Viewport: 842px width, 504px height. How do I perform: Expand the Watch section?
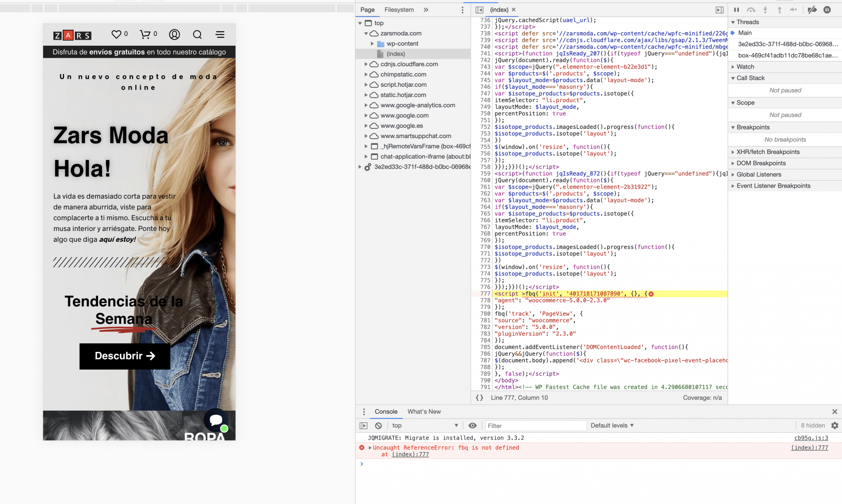[733, 67]
